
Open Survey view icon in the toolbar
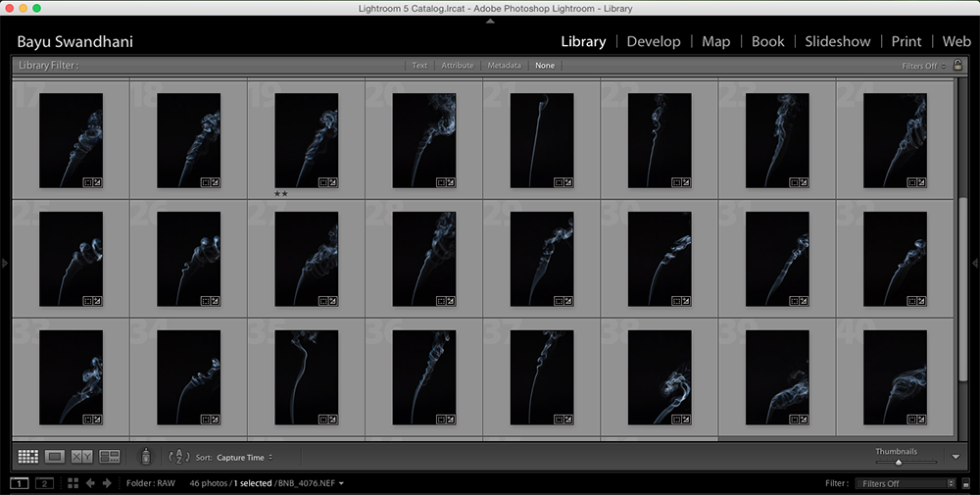coord(109,457)
